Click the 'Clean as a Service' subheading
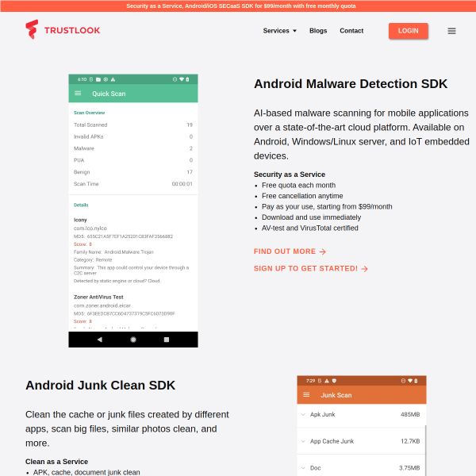 [x=57, y=462]
